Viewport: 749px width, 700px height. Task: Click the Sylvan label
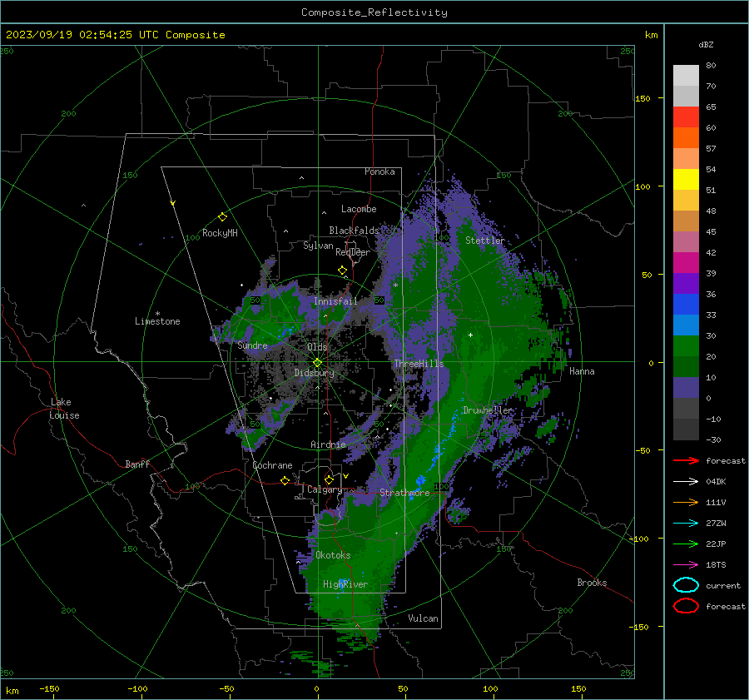pos(318,246)
